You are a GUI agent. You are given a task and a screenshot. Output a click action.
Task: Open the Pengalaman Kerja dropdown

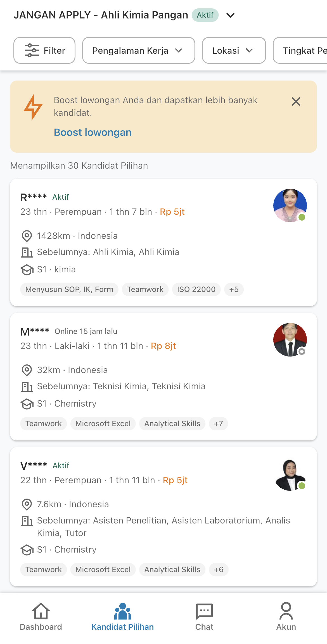(x=138, y=51)
